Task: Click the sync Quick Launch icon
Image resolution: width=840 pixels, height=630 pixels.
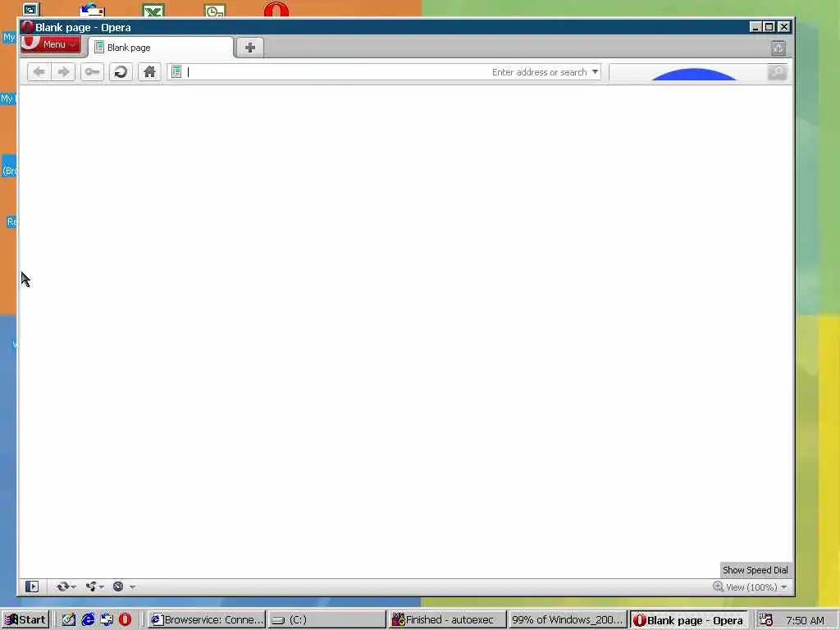Action: pyautogui.click(x=107, y=620)
